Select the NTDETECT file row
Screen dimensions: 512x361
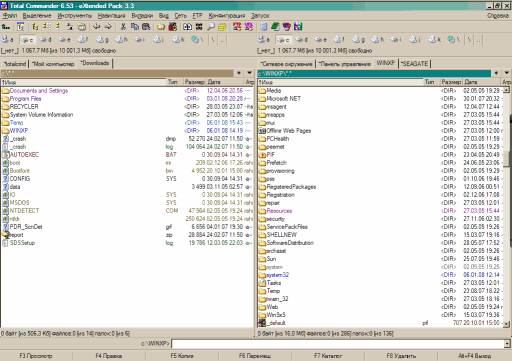[127, 211]
